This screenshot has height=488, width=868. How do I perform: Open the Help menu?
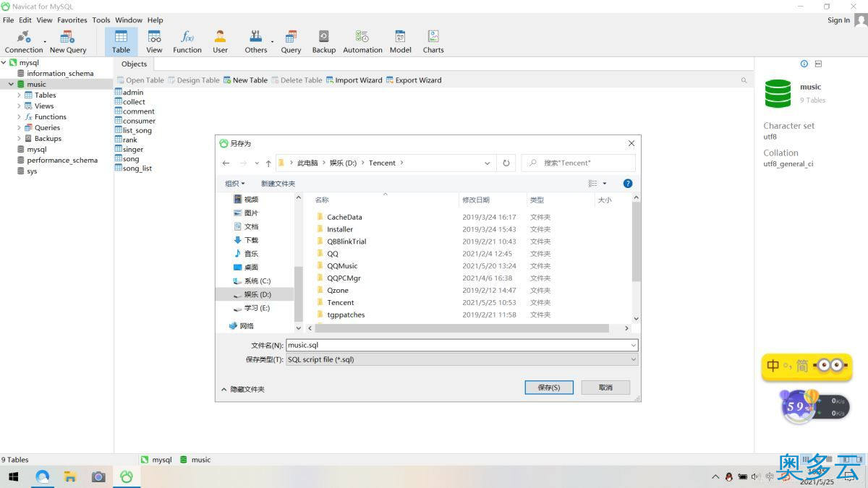click(x=155, y=20)
